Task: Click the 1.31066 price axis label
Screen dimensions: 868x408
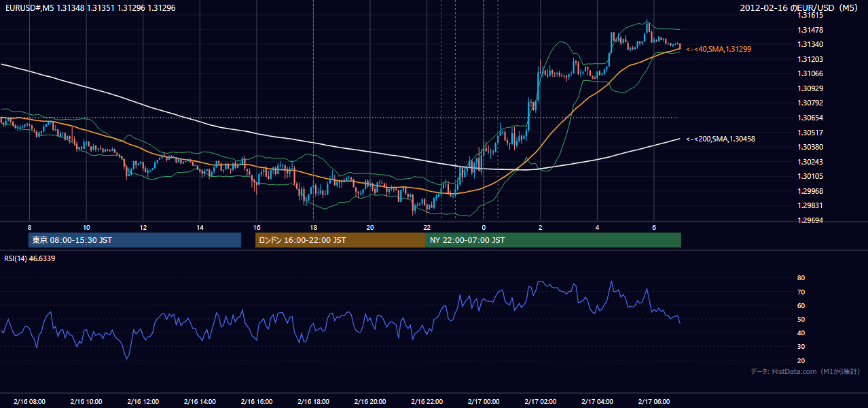Action: point(811,73)
